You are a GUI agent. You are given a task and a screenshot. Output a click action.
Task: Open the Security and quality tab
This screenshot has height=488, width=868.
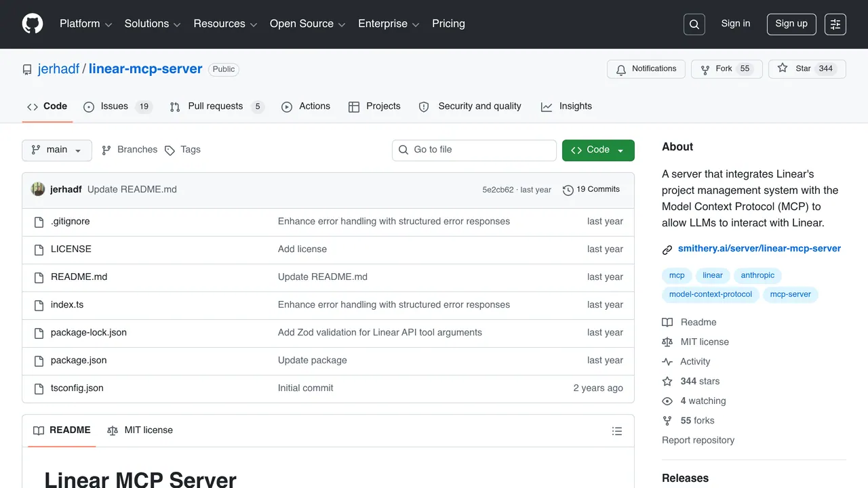pos(470,106)
